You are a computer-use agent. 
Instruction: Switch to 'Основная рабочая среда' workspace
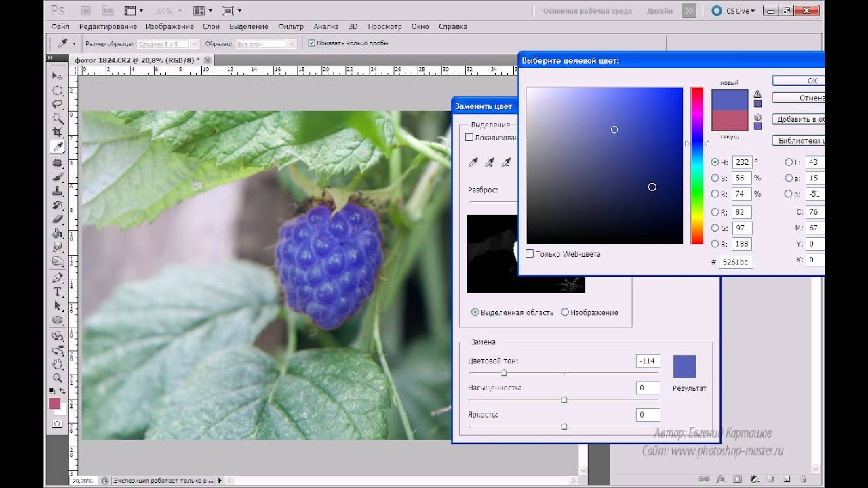(587, 11)
